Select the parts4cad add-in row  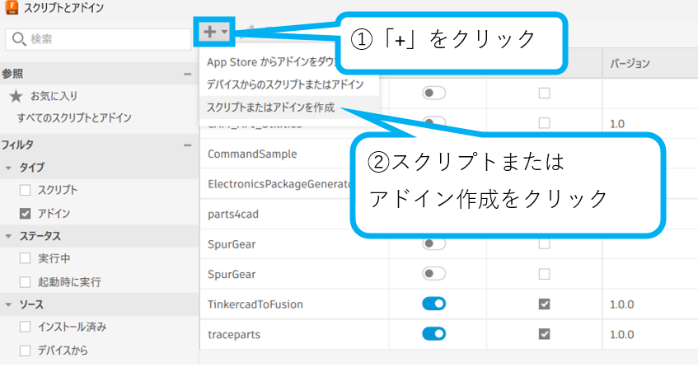click(233, 214)
